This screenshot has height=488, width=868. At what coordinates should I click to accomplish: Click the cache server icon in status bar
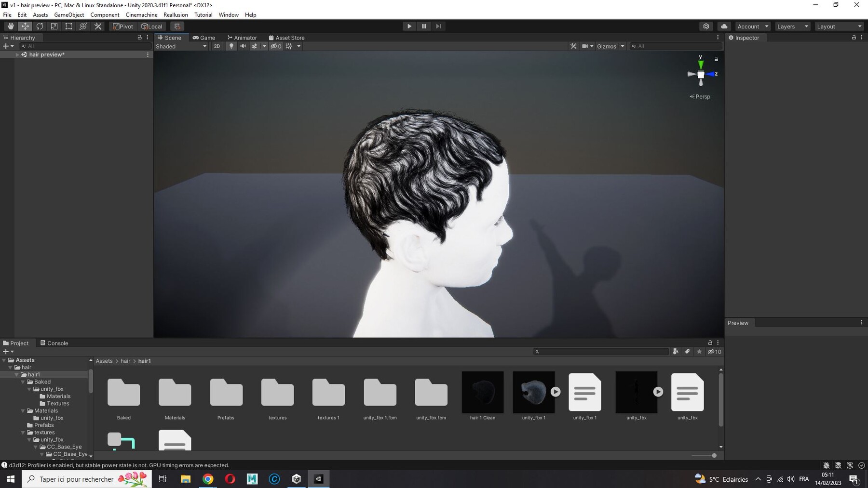click(838, 465)
